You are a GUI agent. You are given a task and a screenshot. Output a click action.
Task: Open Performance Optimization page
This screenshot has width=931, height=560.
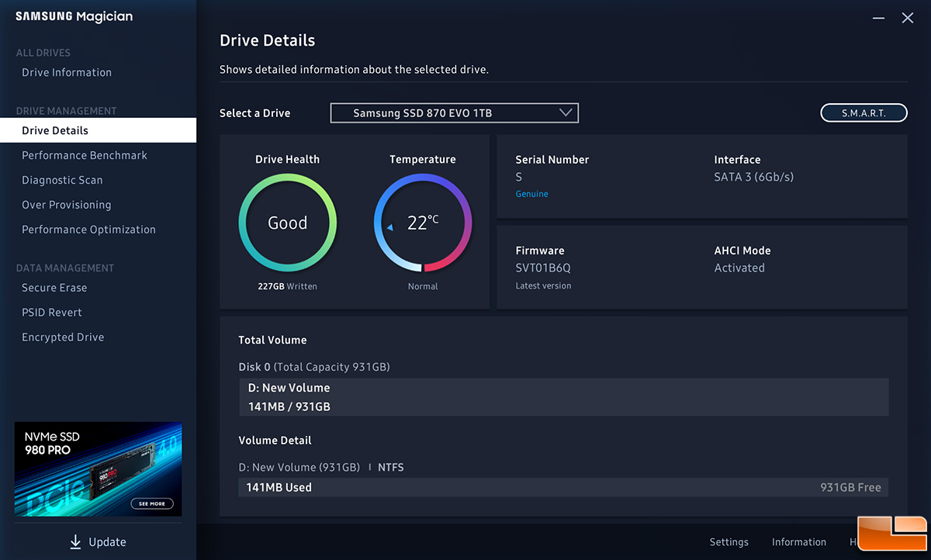88,230
